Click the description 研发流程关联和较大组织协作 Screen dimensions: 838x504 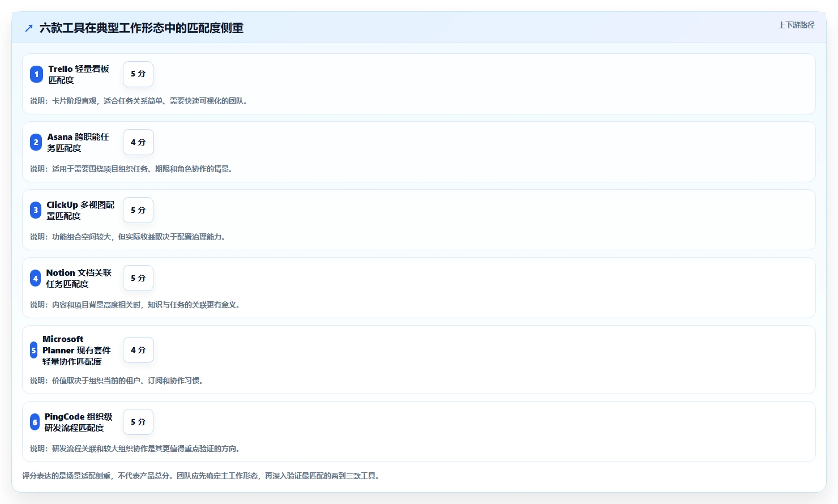[135, 449]
